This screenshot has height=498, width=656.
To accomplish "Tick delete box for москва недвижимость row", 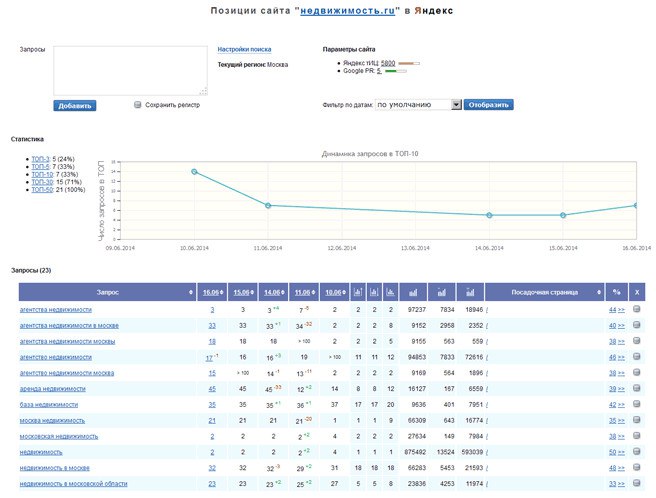I will tap(636, 420).
